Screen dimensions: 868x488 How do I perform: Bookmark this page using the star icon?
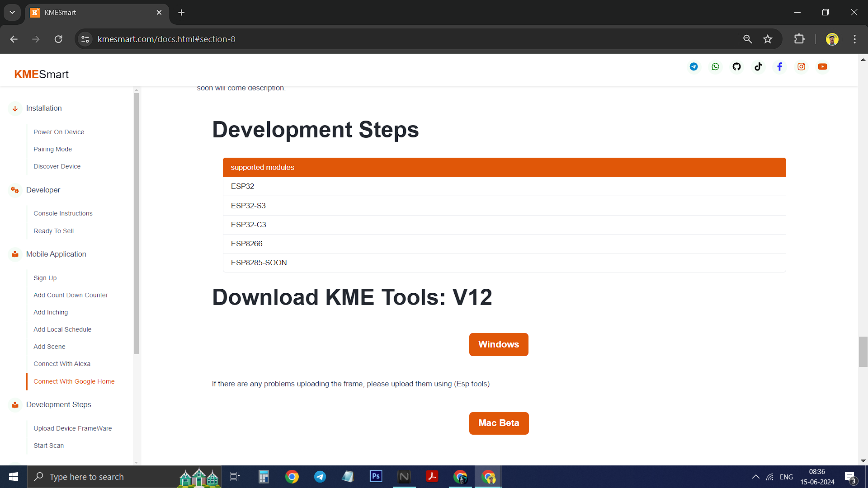point(768,39)
